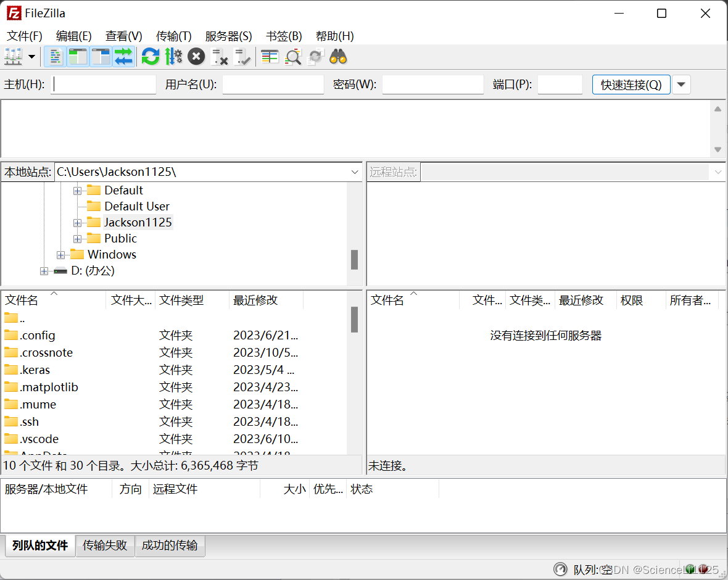Image resolution: width=728 pixels, height=580 pixels.
Task: Click the speed limit gauge icon
Action: (560, 570)
